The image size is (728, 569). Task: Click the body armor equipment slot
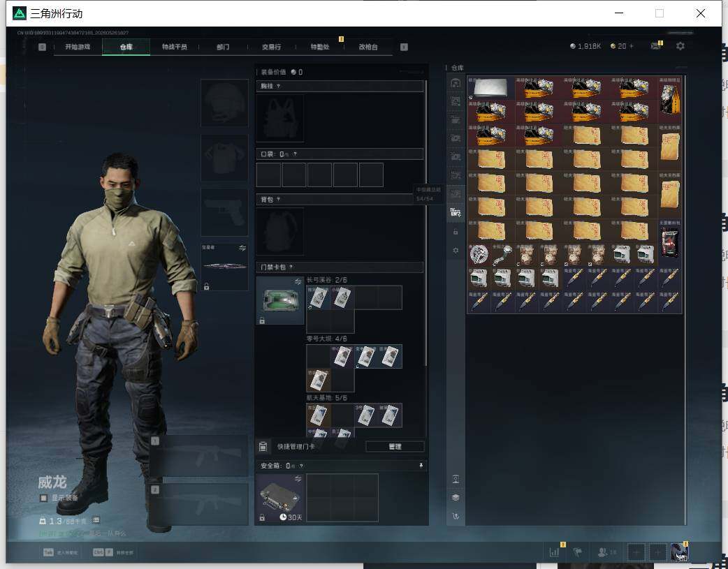click(x=224, y=158)
